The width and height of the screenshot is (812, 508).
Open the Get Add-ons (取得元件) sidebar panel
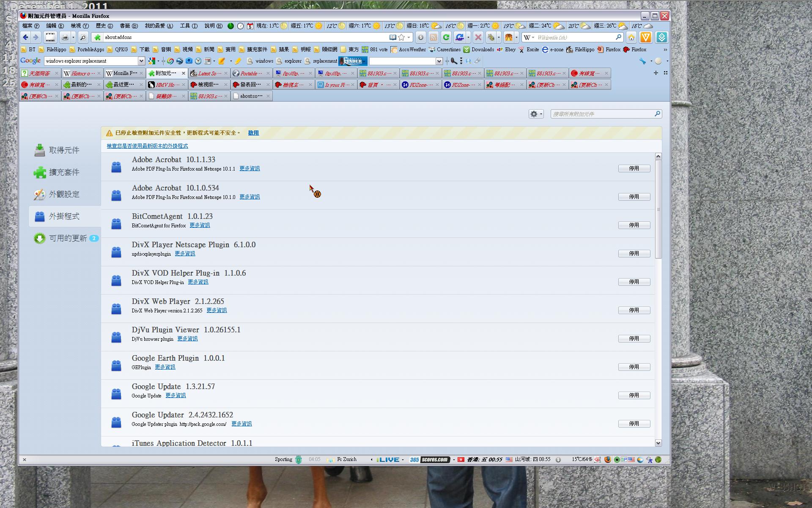tap(64, 150)
